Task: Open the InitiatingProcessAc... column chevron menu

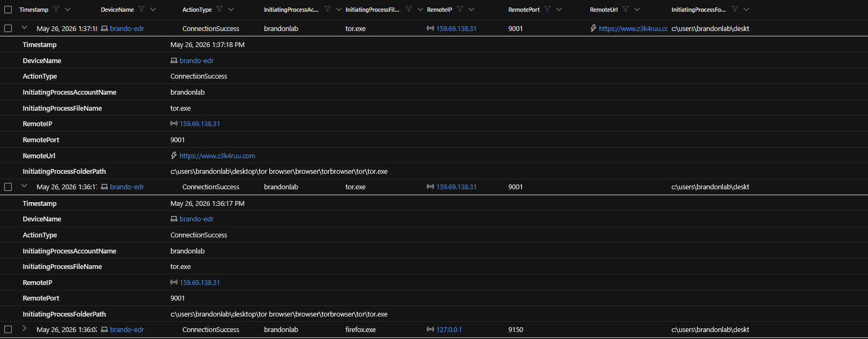Action: pyautogui.click(x=338, y=9)
